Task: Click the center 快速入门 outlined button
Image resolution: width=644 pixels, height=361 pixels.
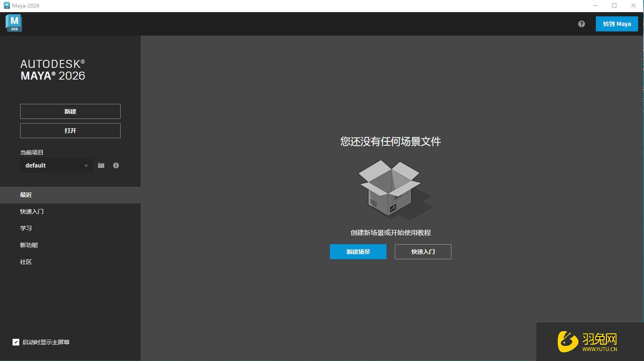Action: [x=423, y=252]
